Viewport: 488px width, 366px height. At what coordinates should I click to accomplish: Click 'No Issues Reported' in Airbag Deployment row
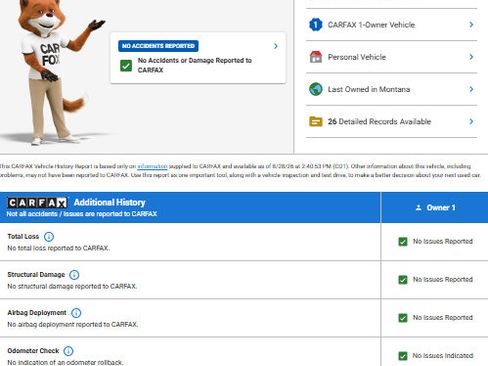click(x=443, y=317)
